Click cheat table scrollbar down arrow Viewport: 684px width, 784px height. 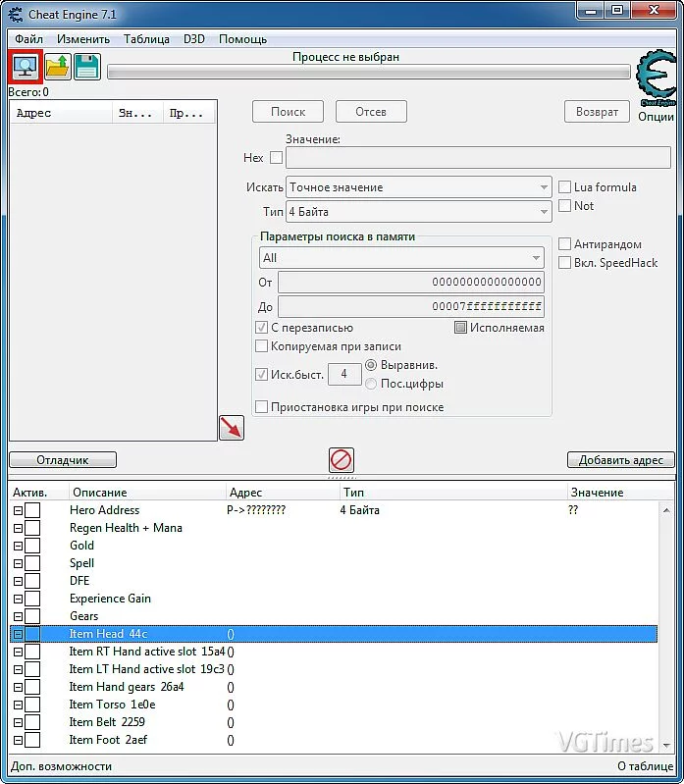[666, 746]
